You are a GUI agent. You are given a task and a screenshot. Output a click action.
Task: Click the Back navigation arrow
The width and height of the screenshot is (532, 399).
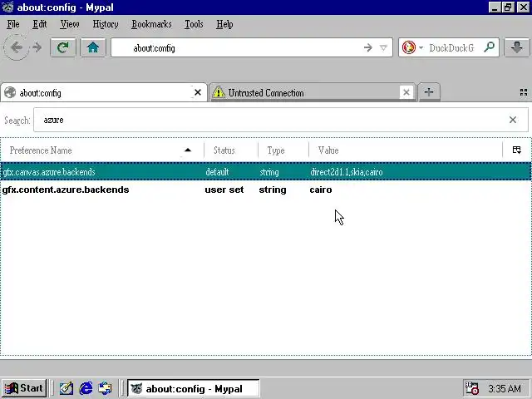17,47
